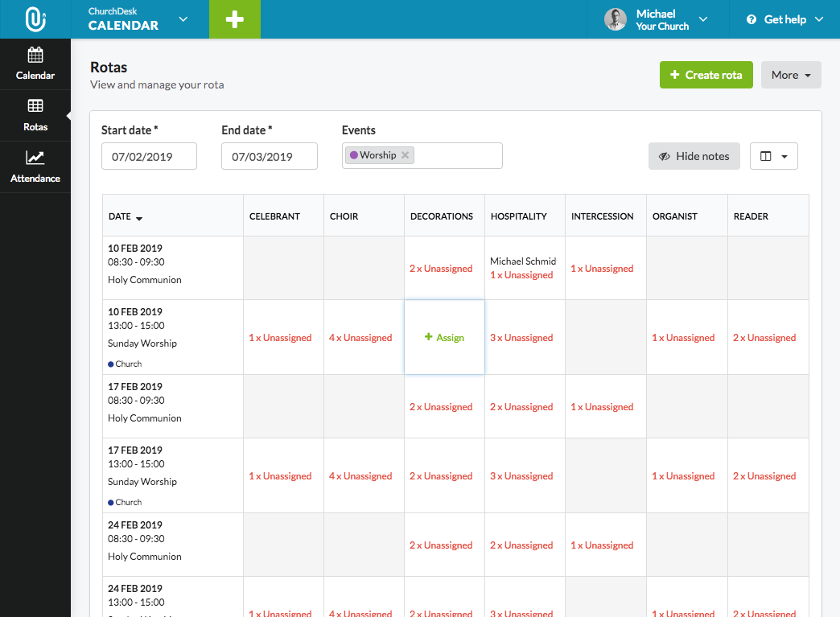Remove the Worship filter tag
840x617 pixels.
405,154
